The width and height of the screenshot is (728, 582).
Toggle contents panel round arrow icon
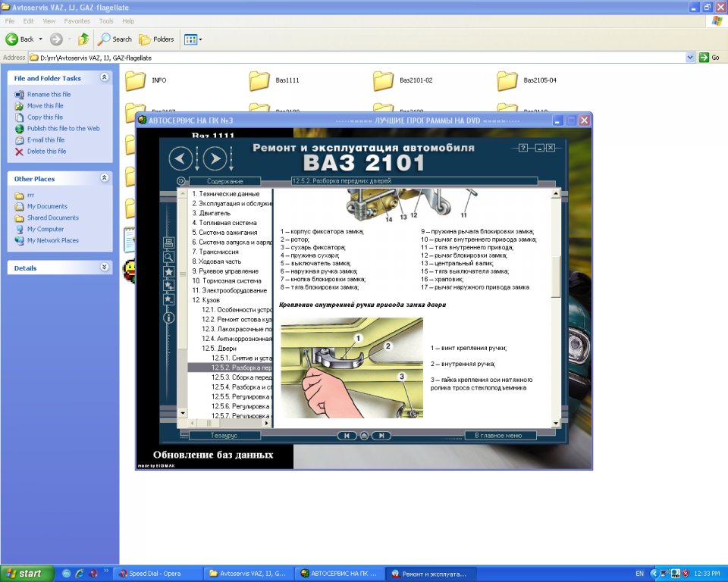181,181
